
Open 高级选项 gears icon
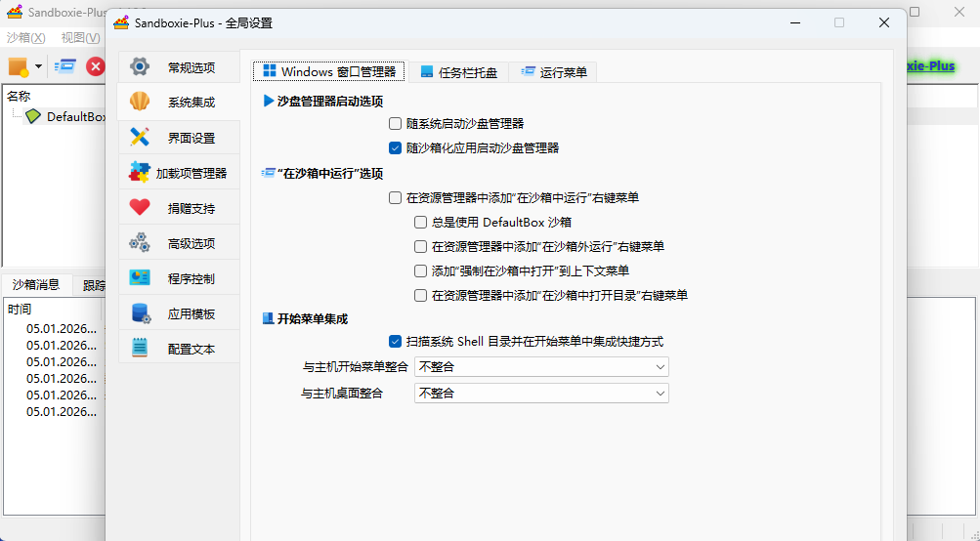click(140, 243)
